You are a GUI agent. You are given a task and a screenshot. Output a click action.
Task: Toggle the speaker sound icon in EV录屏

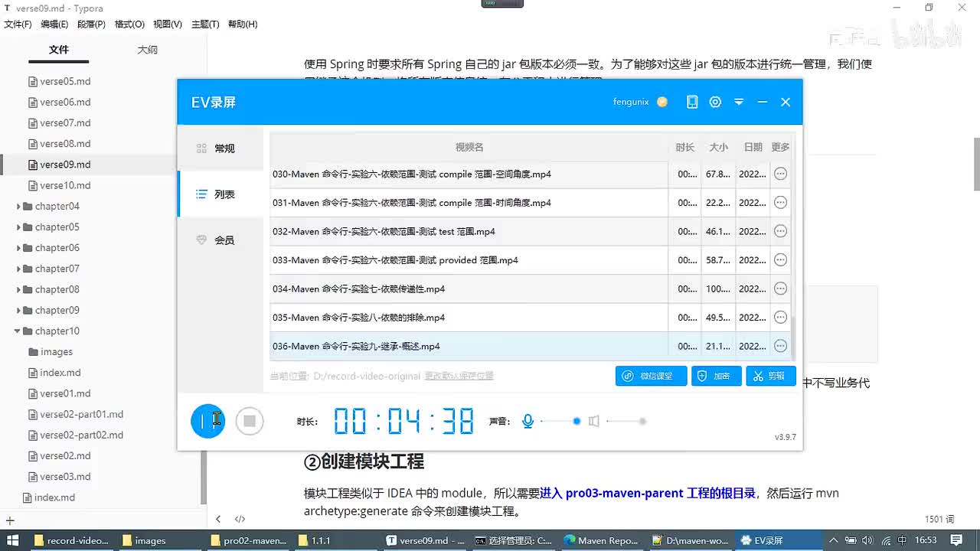(593, 421)
